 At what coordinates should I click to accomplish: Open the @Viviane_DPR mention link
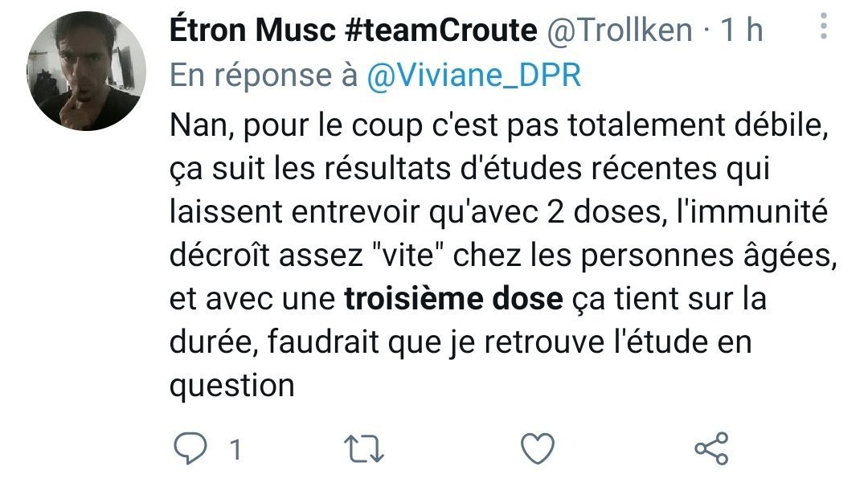pyautogui.click(x=474, y=76)
